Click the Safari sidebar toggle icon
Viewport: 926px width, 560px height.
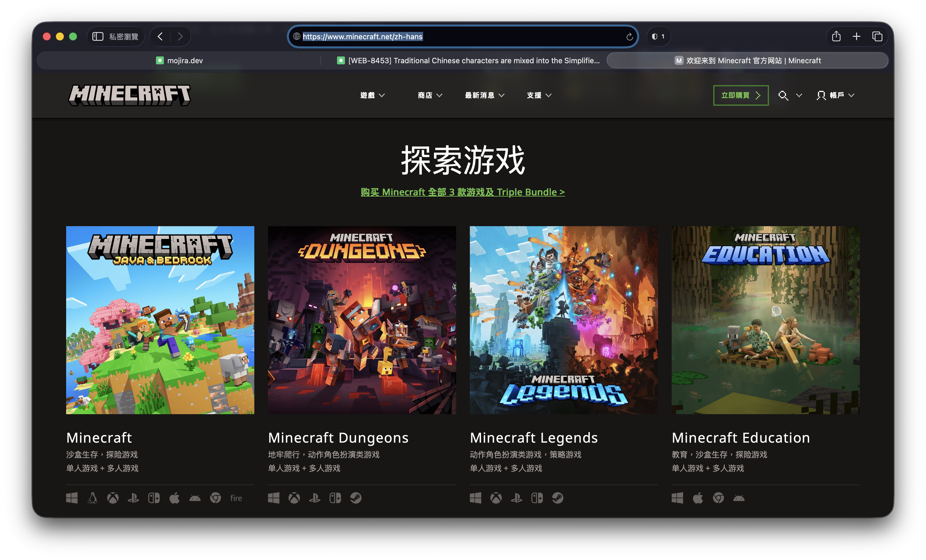click(x=98, y=36)
